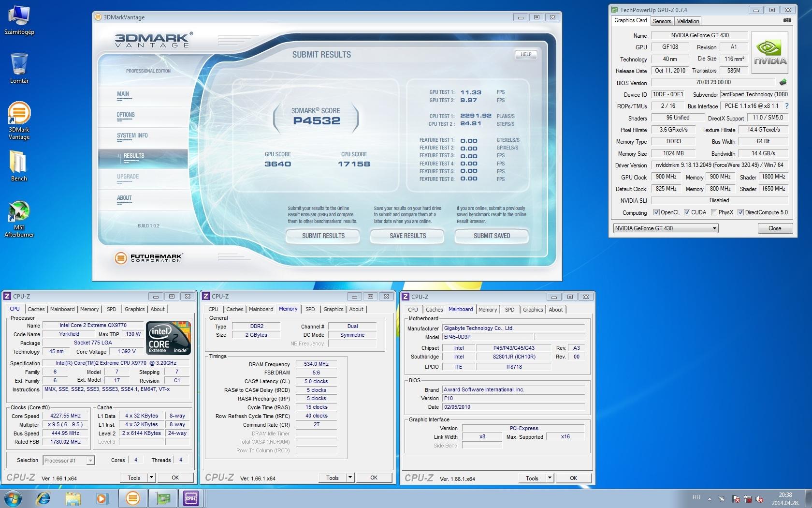
Task: Click the Driver Version field in GPU-Z
Action: click(720, 165)
